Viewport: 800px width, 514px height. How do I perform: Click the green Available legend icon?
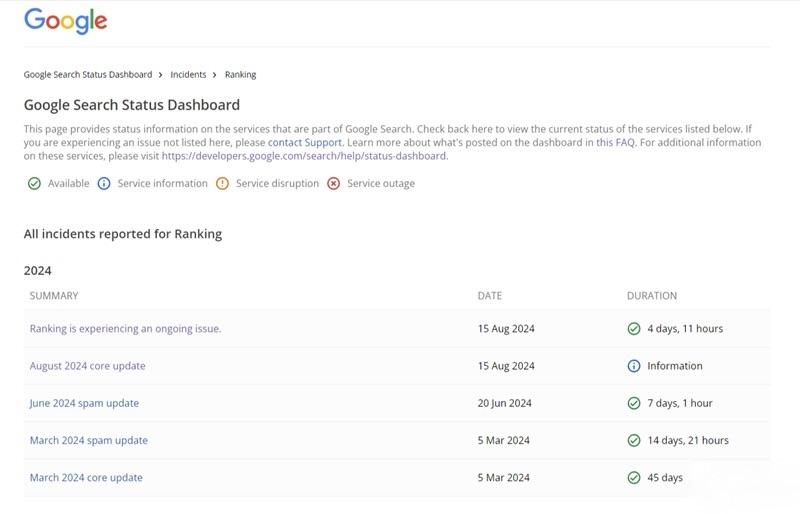coord(34,184)
